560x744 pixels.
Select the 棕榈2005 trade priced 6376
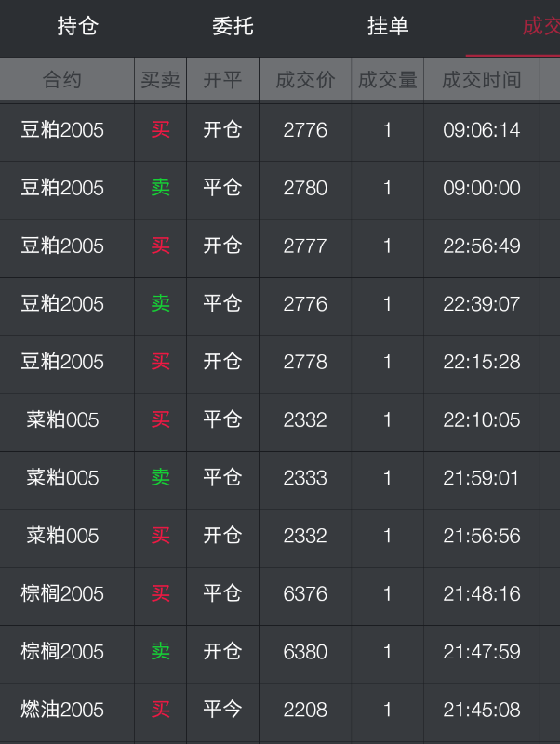click(x=279, y=593)
